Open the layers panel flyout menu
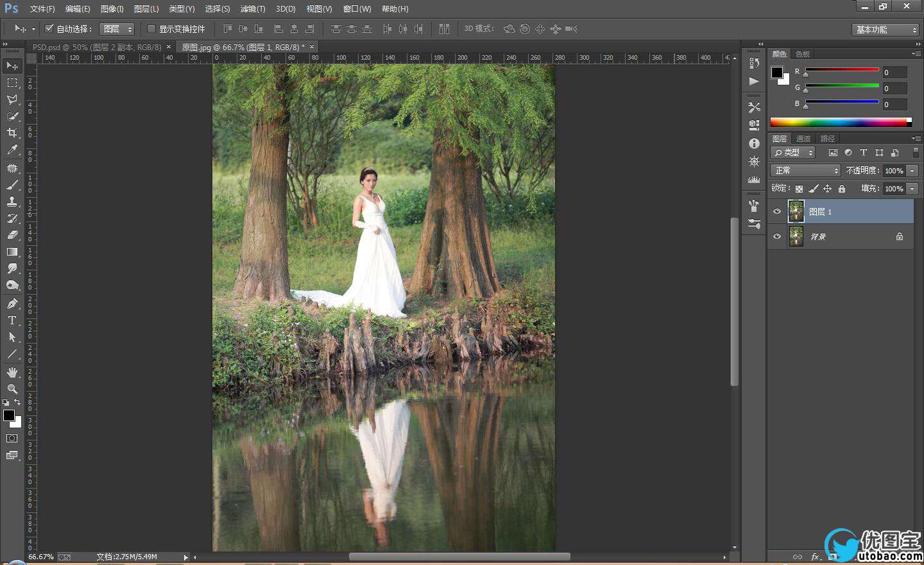 [x=916, y=139]
